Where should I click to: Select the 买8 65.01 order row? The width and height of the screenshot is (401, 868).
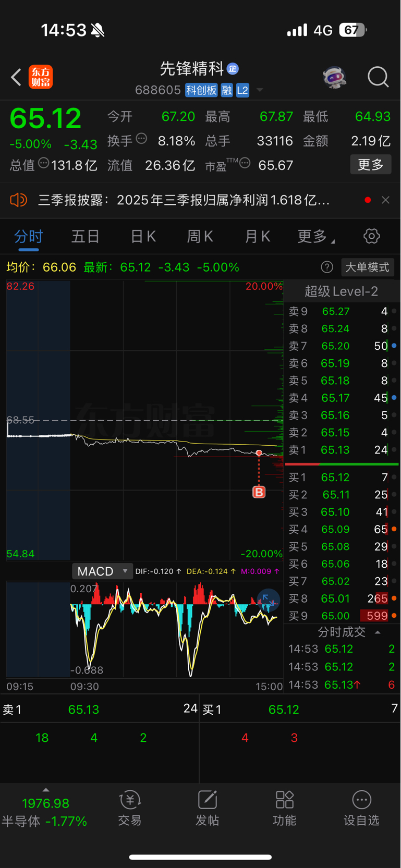342,598
